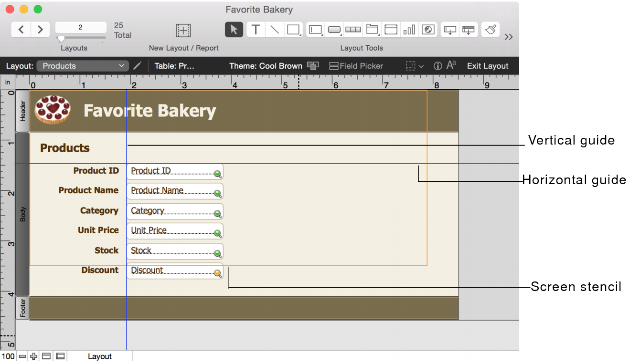
Task: Zoom in with the plus icon
Action: pos(33,356)
